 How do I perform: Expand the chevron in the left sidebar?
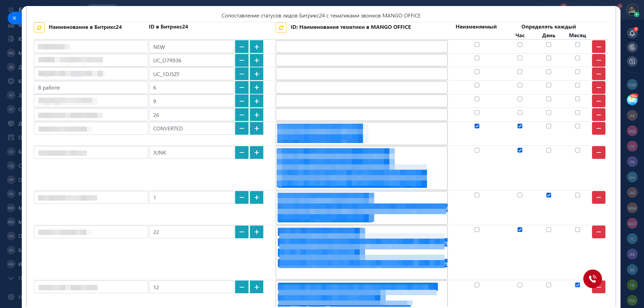coord(11,278)
